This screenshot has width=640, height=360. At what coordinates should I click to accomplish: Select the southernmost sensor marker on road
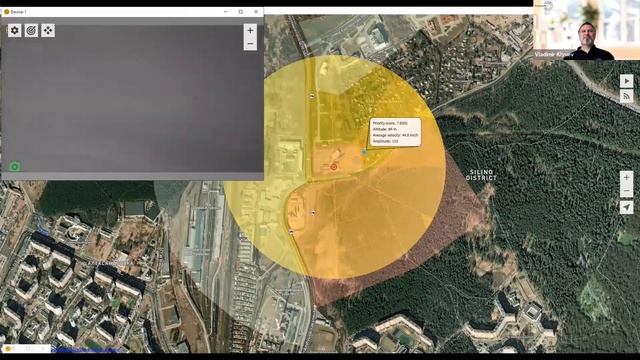[291, 232]
